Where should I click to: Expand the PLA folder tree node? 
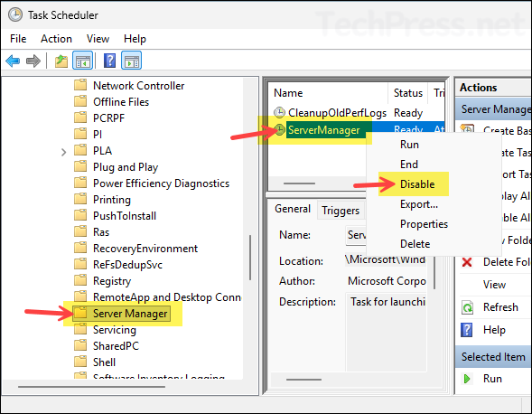point(63,152)
